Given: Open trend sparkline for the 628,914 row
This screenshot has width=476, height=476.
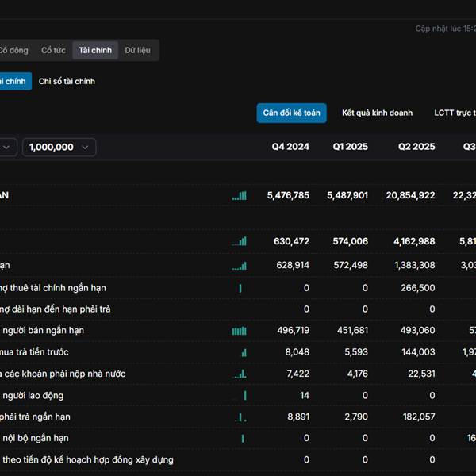Looking at the screenshot, I should tap(239, 265).
